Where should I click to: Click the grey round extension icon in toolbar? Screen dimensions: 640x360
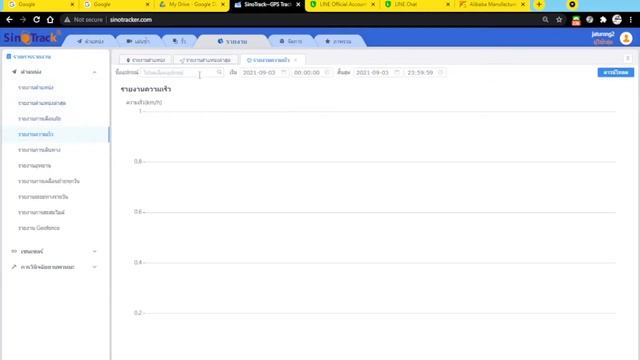tap(589, 20)
